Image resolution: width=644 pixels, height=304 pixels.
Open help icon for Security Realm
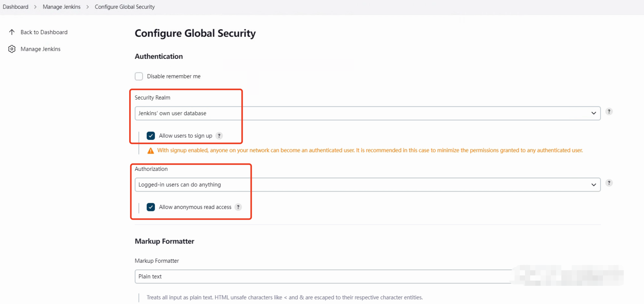click(609, 111)
